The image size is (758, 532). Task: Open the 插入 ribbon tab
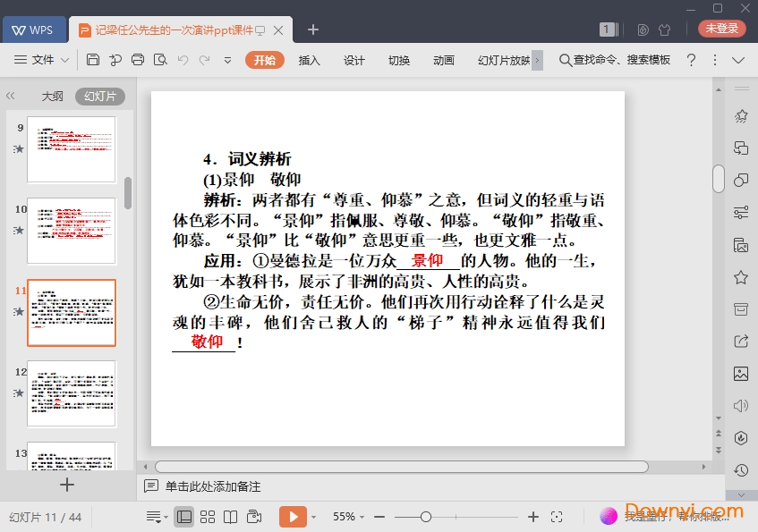(x=309, y=60)
